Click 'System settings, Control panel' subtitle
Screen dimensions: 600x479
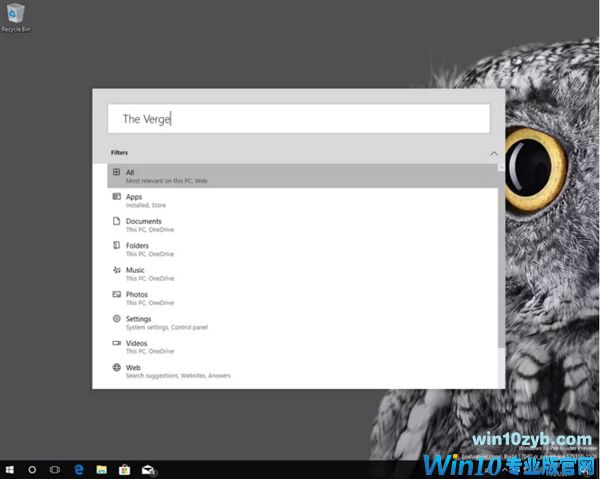pos(167,327)
